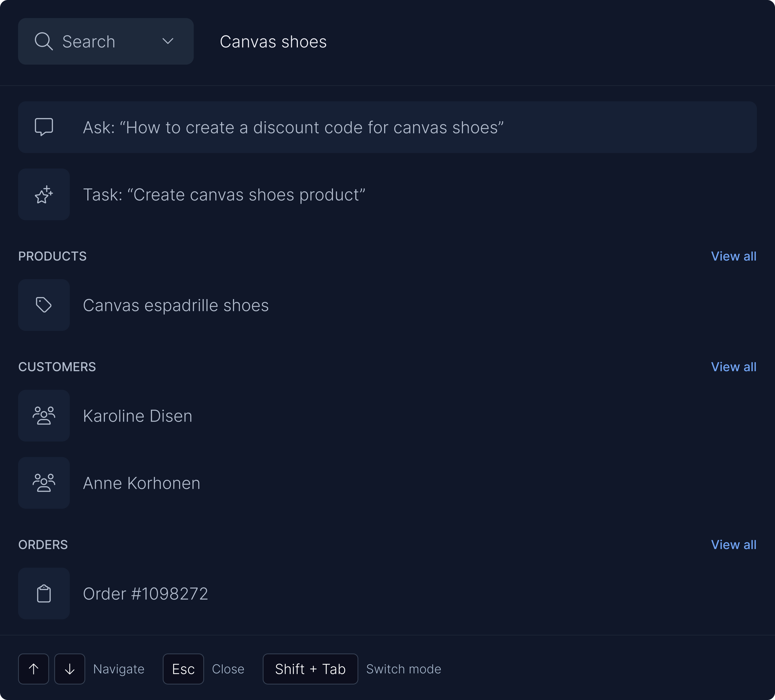Select the chat bubble Ask icon
The height and width of the screenshot is (700, 775).
pos(43,127)
